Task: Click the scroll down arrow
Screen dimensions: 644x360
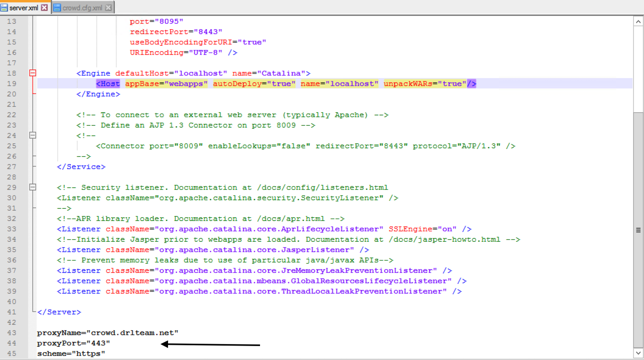Action: click(x=638, y=354)
